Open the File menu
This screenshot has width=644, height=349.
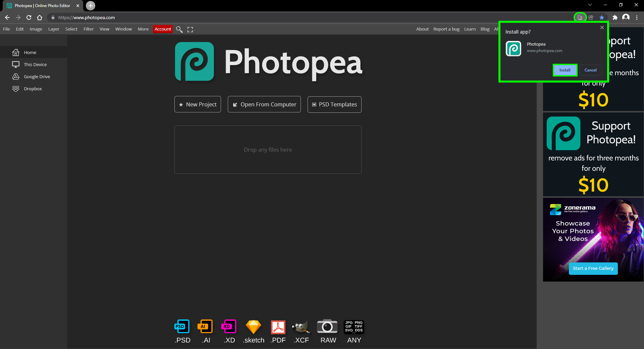[6, 29]
